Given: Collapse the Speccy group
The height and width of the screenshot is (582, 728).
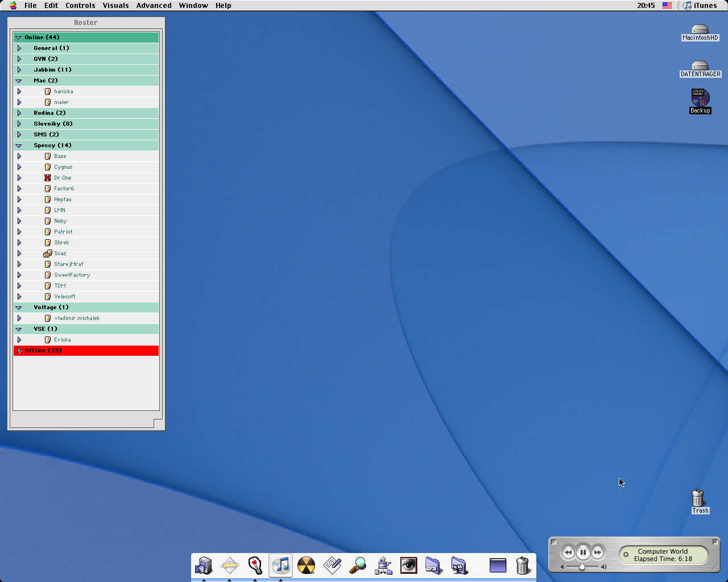Looking at the screenshot, I should [x=19, y=145].
